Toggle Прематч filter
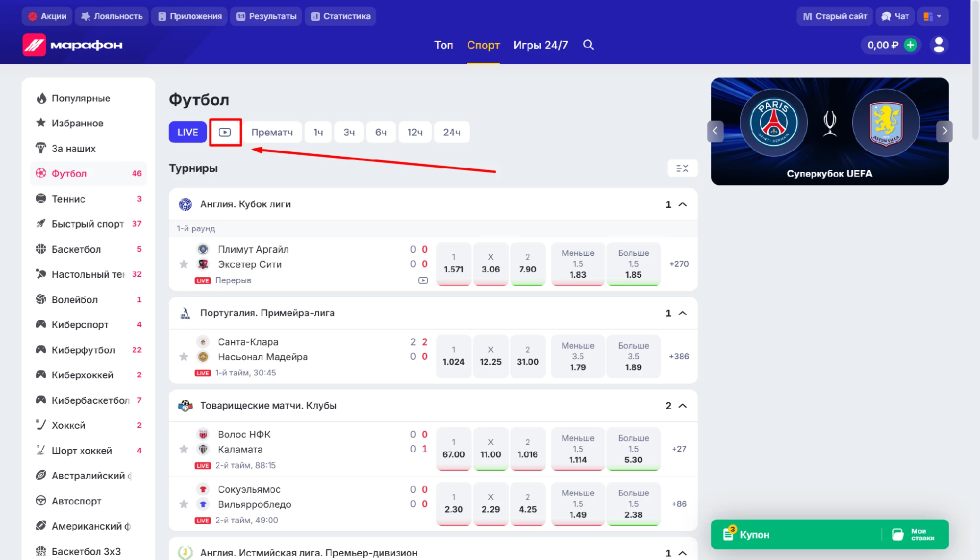 (272, 132)
